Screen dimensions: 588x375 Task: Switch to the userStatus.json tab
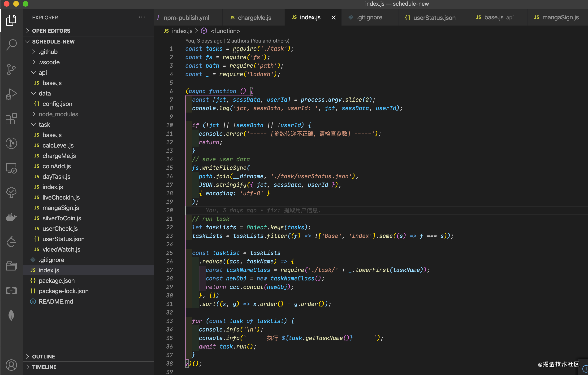(434, 17)
